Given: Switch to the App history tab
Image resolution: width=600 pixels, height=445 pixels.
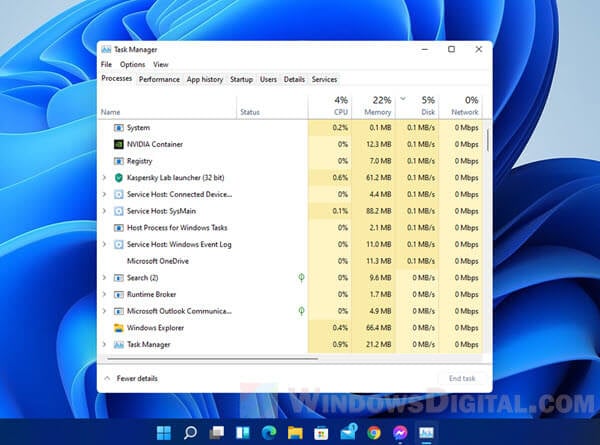Looking at the screenshot, I should tap(205, 79).
